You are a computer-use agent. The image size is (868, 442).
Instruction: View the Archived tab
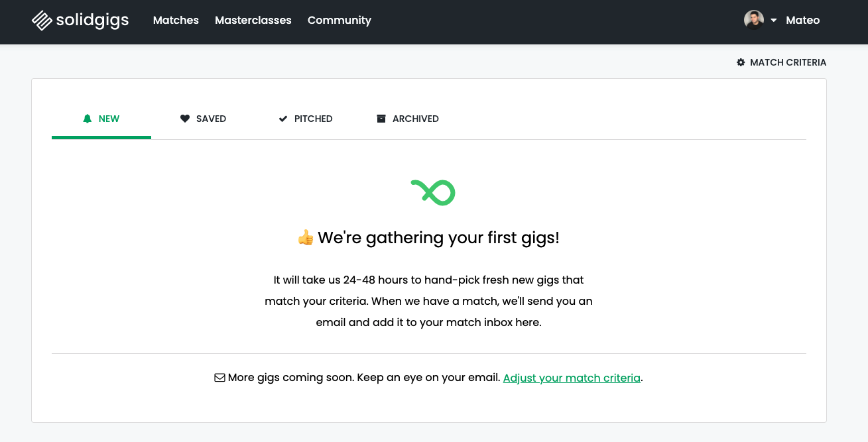(415, 119)
